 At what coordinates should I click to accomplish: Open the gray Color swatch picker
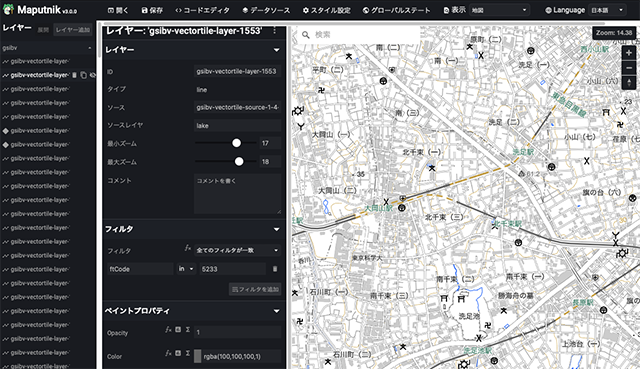coord(198,356)
